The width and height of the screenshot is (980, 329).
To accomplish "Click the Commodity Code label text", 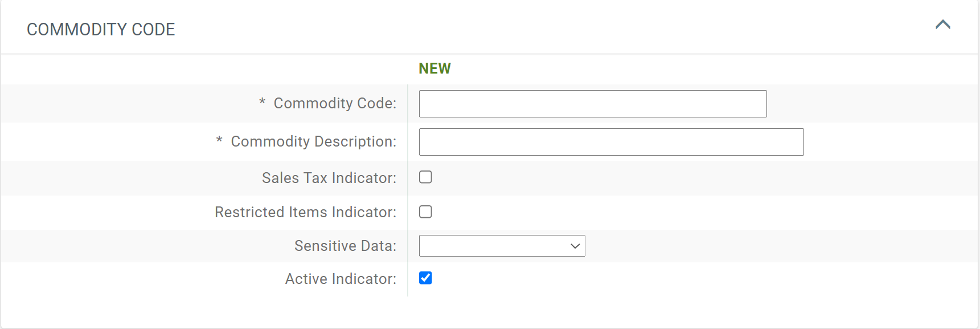I will click(335, 103).
